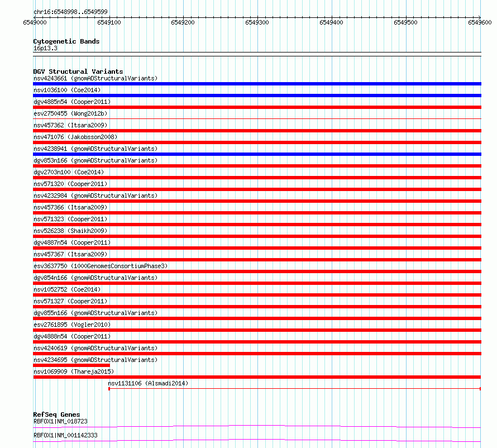The width and height of the screenshot is (497, 448).
Task: Select the 6549000 ruler coordinate label
Action: (x=35, y=22)
